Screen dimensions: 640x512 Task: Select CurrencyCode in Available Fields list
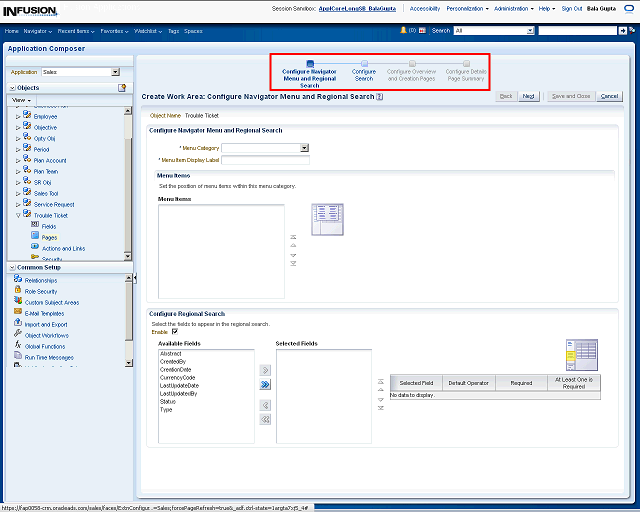coord(177,377)
